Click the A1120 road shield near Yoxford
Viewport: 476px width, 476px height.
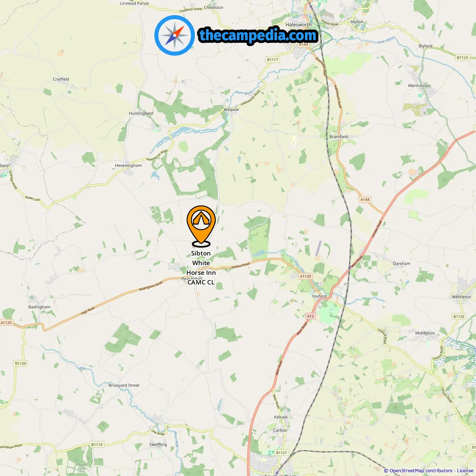point(306,276)
